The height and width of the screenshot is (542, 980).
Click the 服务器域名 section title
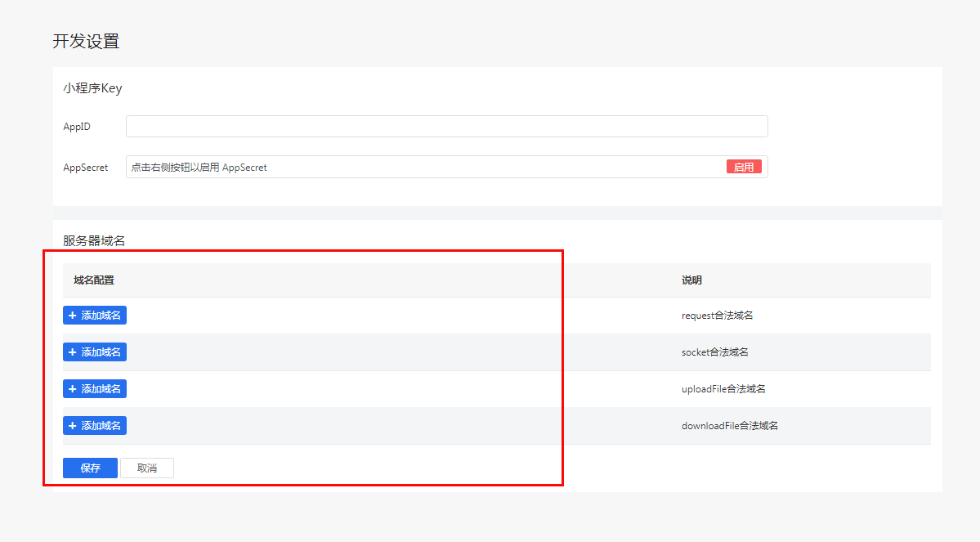click(94, 240)
